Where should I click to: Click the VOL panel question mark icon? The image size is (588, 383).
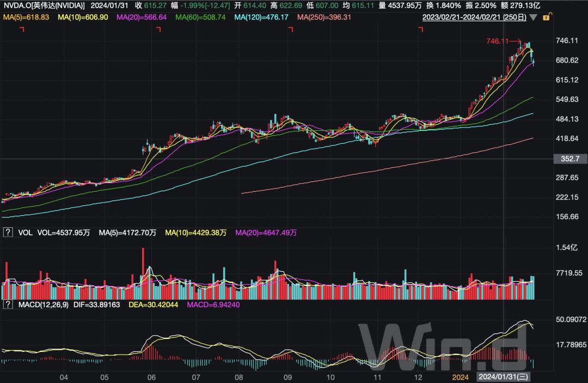pyautogui.click(x=8, y=233)
